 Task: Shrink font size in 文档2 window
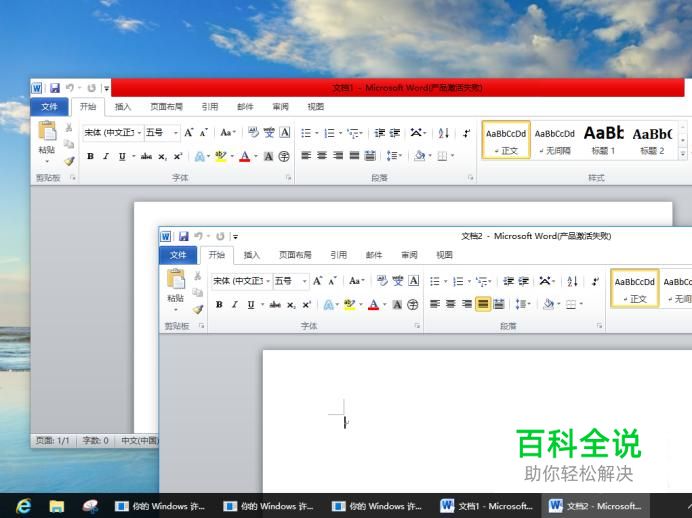coord(332,281)
